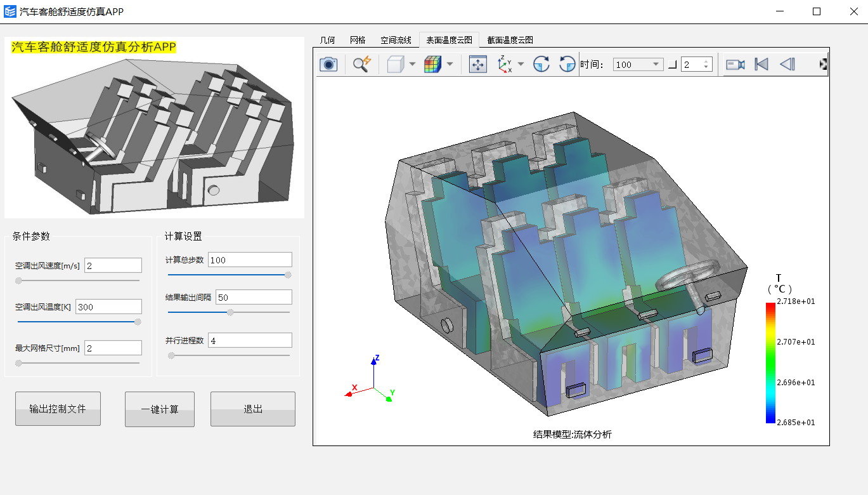The image size is (868, 495).
Task: Step back one frame playback icon
Action: click(x=787, y=64)
